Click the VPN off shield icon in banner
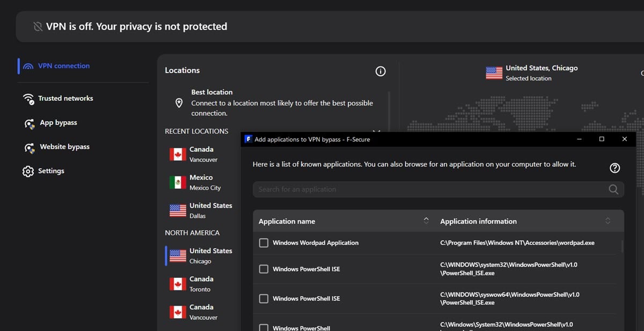 (38, 26)
